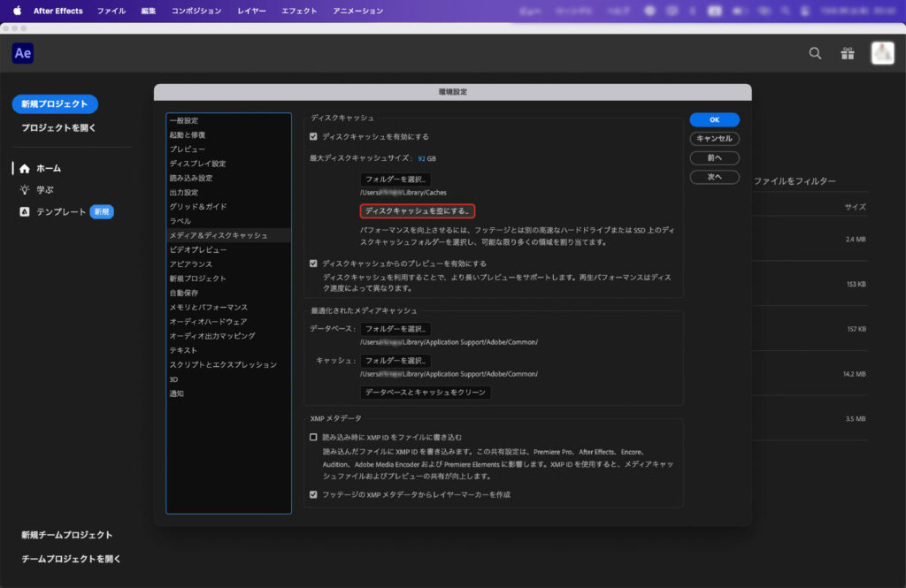Open the エフェクト menu
This screenshot has width=906, height=588.
pos(299,11)
